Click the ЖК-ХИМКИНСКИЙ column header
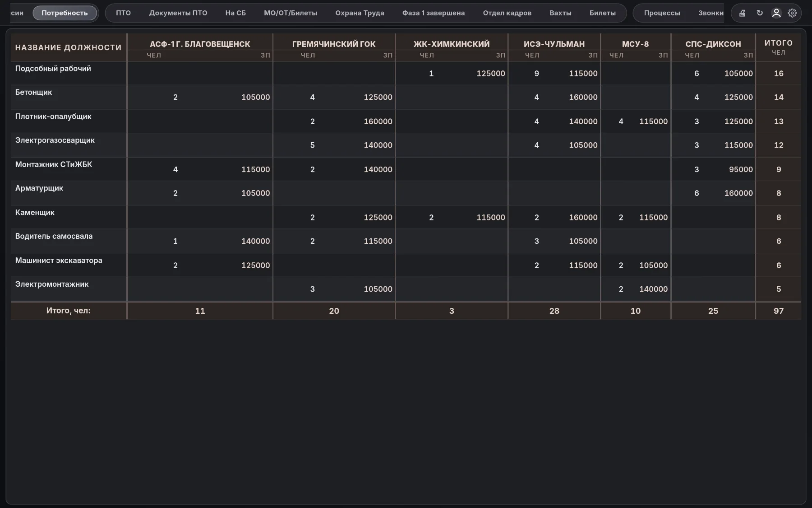Image resolution: width=812 pixels, height=508 pixels. pyautogui.click(x=452, y=44)
